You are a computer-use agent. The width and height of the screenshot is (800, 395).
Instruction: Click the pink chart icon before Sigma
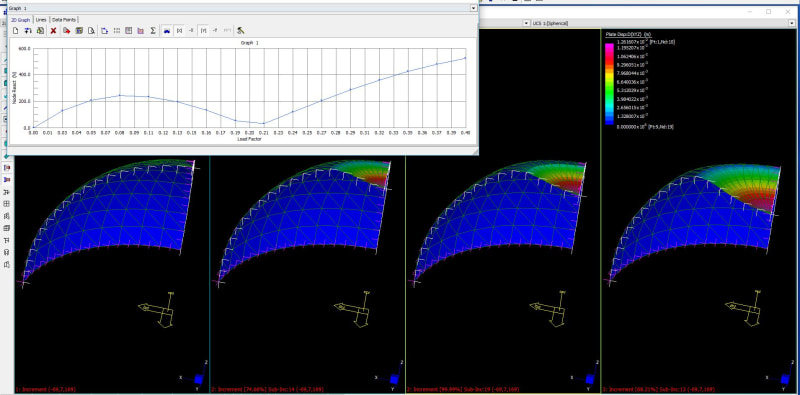coord(140,31)
